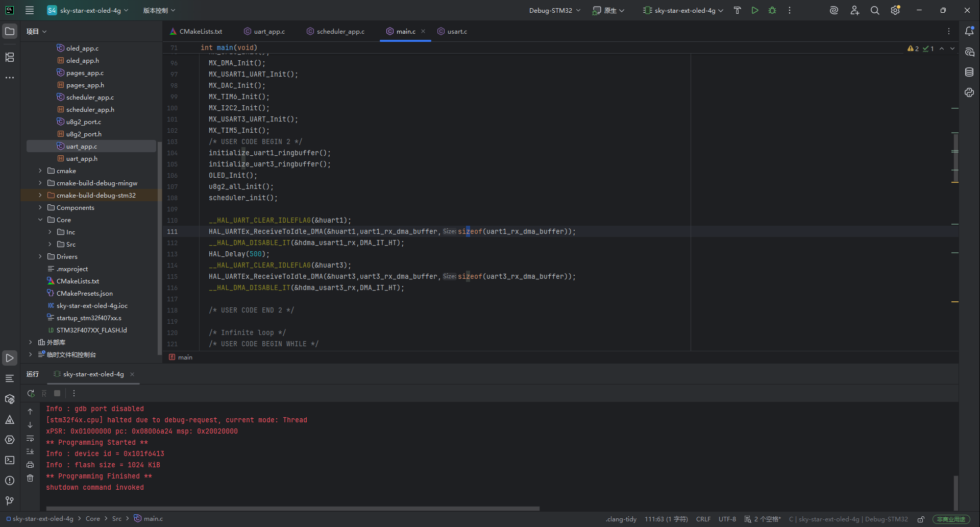Print the console output
This screenshot has width=980, height=527.
coord(30,465)
